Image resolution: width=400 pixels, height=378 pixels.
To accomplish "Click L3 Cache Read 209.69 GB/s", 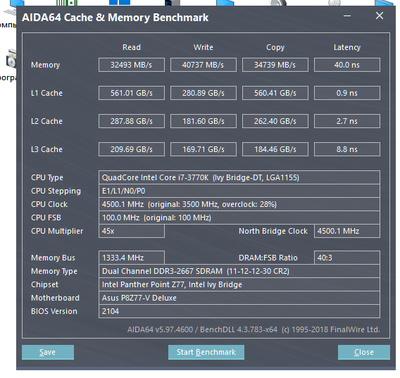I will pos(131,149).
